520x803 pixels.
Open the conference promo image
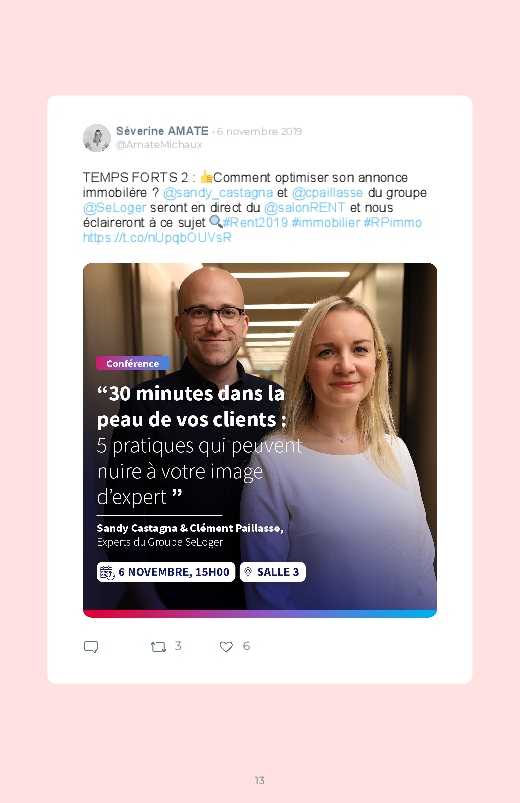pyautogui.click(x=260, y=440)
